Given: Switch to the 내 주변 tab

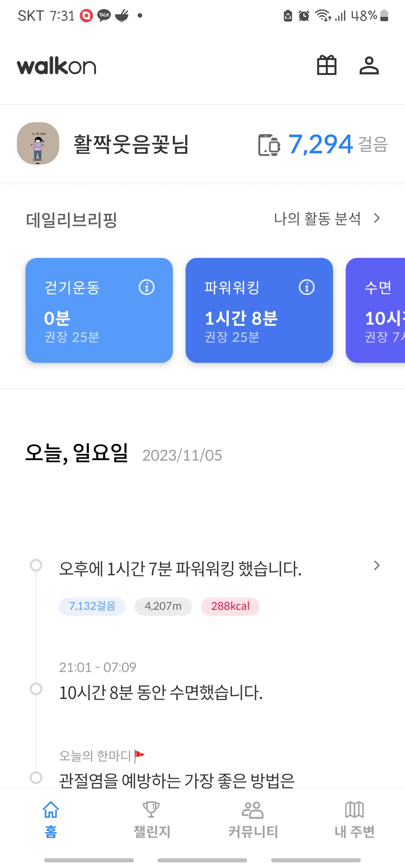Looking at the screenshot, I should pos(354,819).
